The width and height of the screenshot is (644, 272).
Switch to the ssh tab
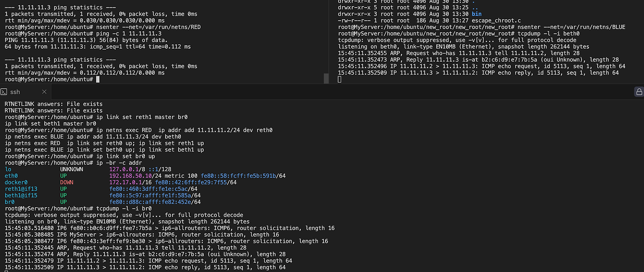coord(25,92)
